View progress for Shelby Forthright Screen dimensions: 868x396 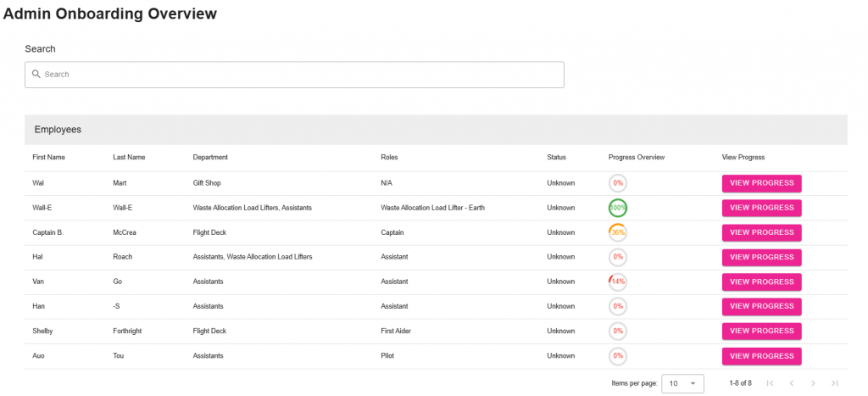click(x=761, y=331)
